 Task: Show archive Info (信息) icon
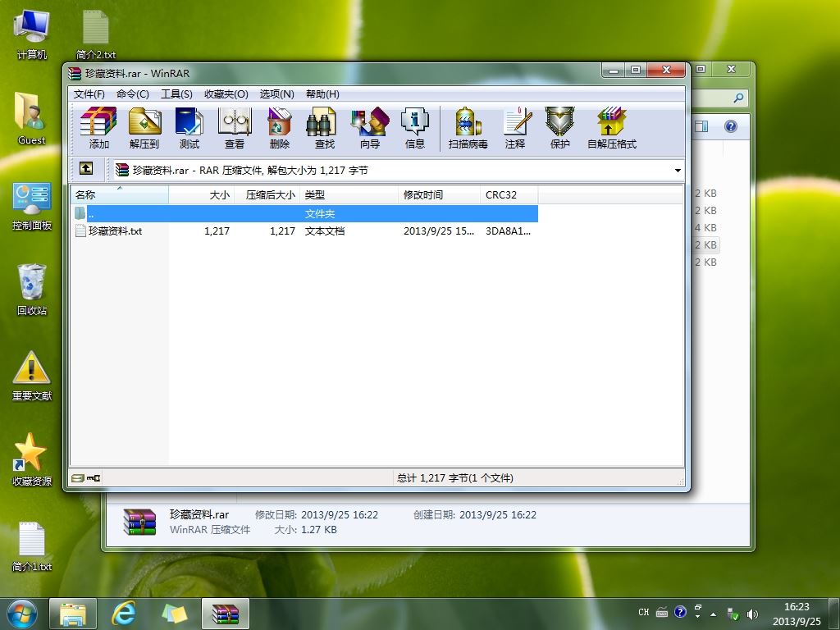click(x=414, y=128)
